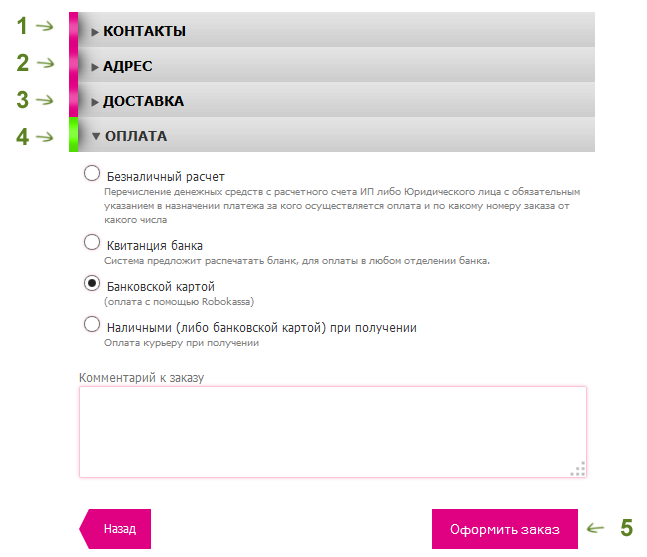Image resolution: width=647 pixels, height=557 pixels.
Task: Click the green marker beside ОПЛАТА
Action: (x=73, y=135)
